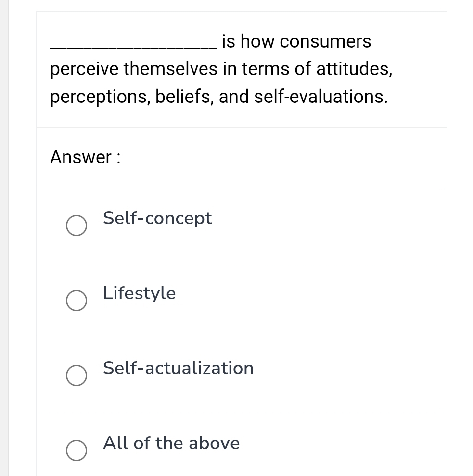Click the All of the above label

[171, 443]
